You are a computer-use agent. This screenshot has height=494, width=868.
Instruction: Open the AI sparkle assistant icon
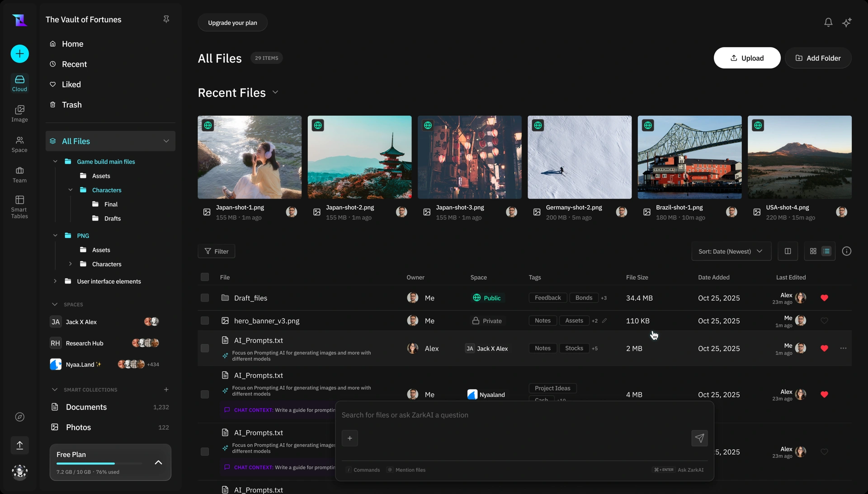[847, 22]
